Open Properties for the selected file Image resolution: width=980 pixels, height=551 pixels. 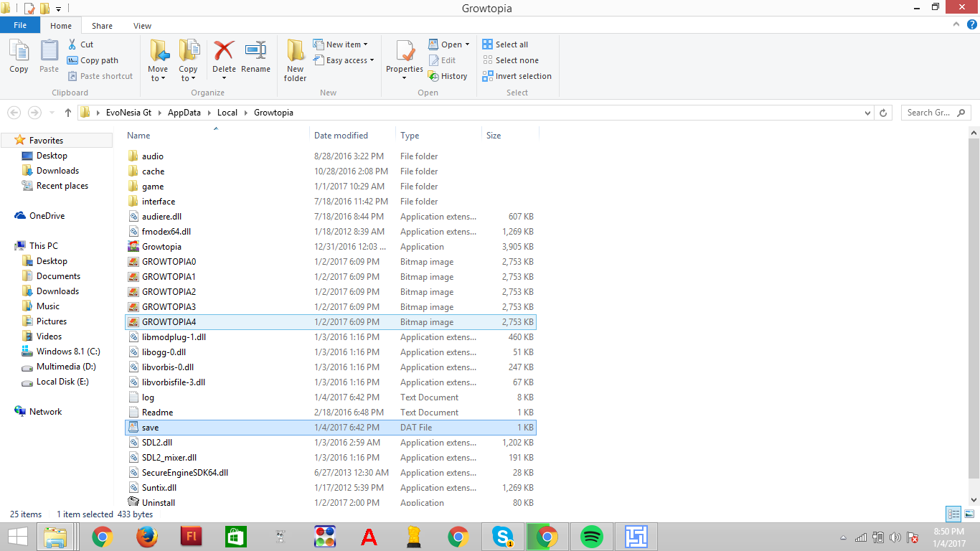coord(405,60)
